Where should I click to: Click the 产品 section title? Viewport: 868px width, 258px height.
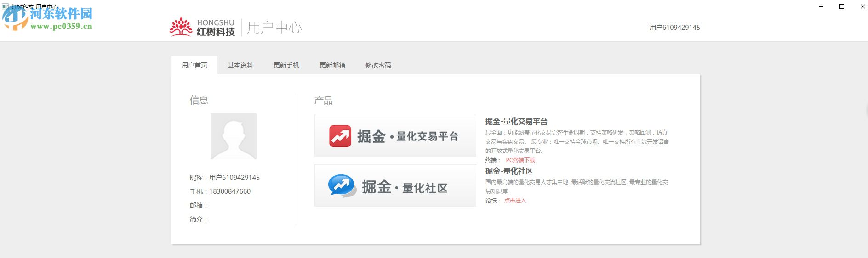point(324,101)
